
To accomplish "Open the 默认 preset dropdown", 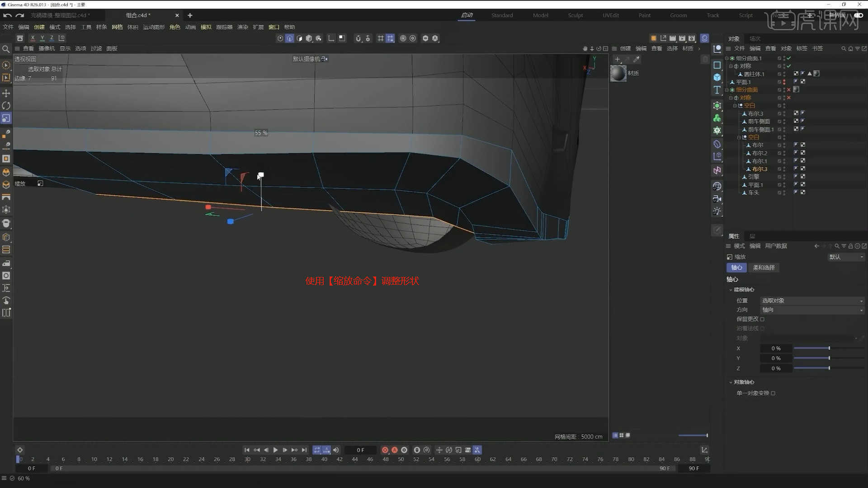I will pos(846,257).
